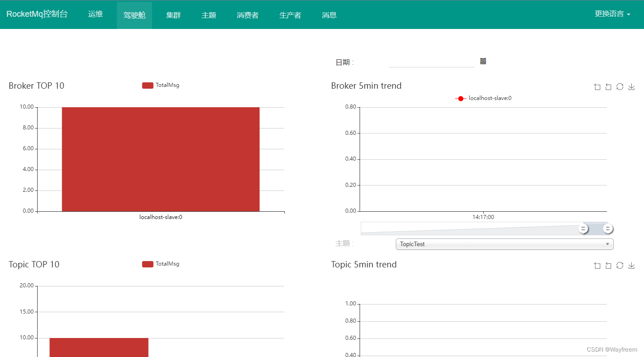
Task: Activate area zoom on Topic 5min trend
Action: point(597,266)
